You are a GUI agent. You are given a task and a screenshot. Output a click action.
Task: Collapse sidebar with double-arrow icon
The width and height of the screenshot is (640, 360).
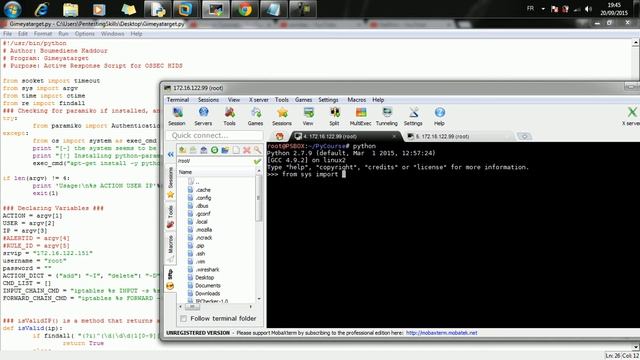[x=171, y=154]
